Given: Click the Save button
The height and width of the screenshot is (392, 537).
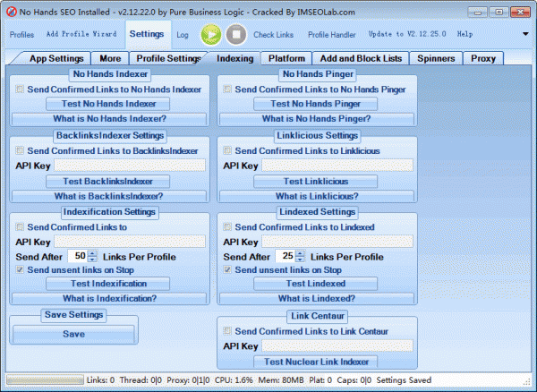Looking at the screenshot, I should (73, 334).
